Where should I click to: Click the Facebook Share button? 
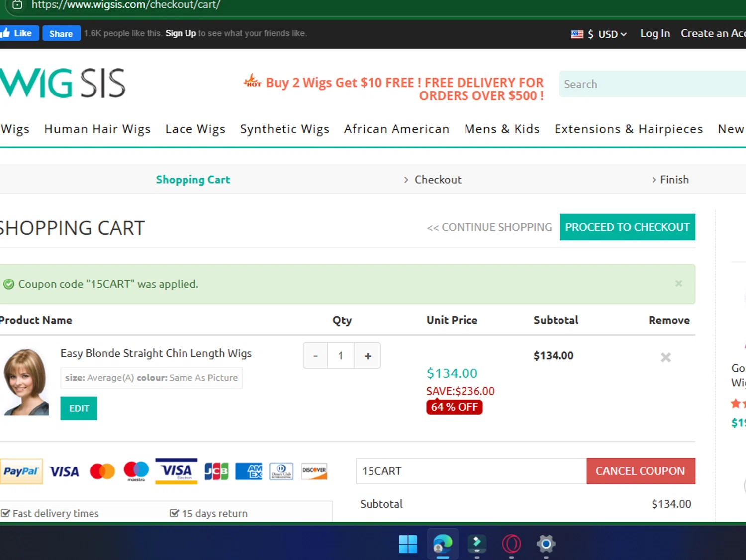[x=61, y=33]
